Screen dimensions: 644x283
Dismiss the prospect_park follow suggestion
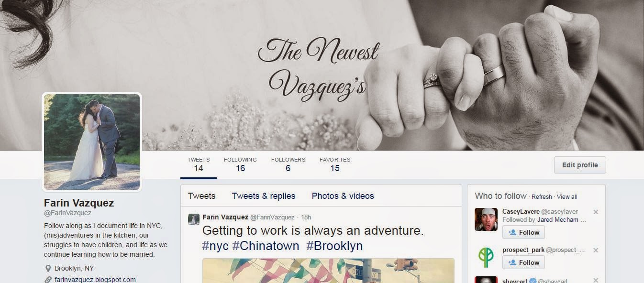pyautogui.click(x=596, y=250)
